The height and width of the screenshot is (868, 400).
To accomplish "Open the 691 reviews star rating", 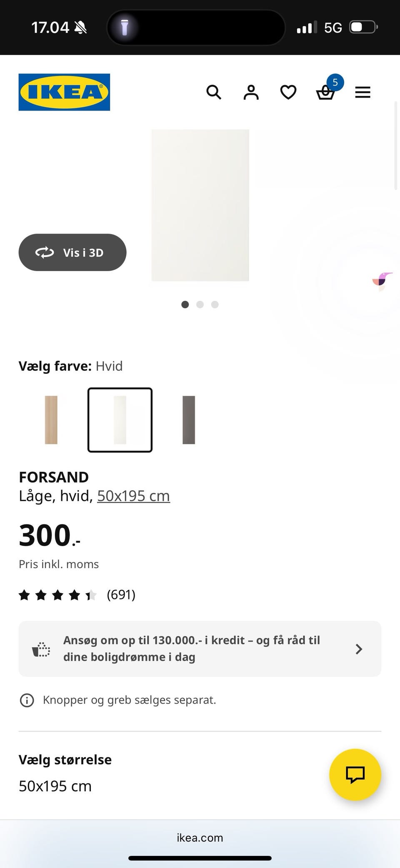I will 77,595.
